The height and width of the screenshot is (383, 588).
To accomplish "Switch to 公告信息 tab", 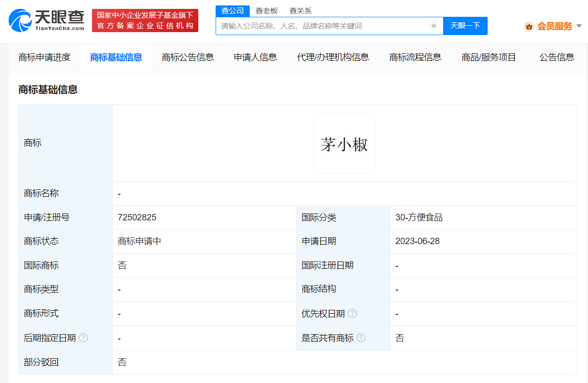I will (x=556, y=57).
